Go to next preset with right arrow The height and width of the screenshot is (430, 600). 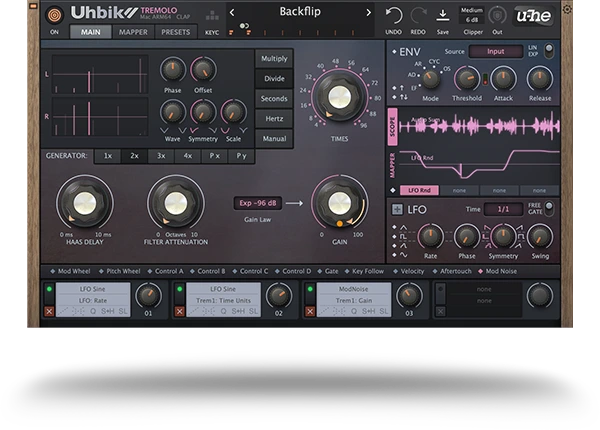click(368, 13)
